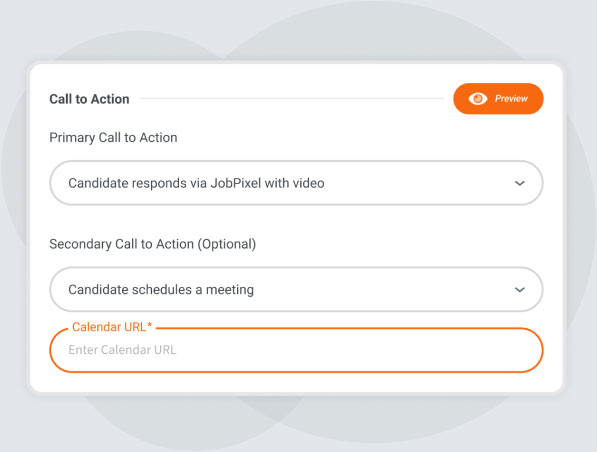Expand the Primary Call to Action chevron
The image size is (597, 452).
[x=520, y=183]
